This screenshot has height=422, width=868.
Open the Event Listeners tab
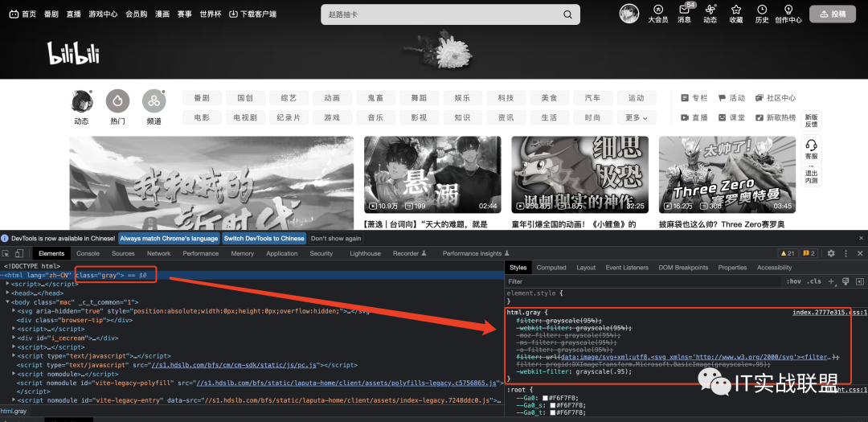pyautogui.click(x=627, y=268)
